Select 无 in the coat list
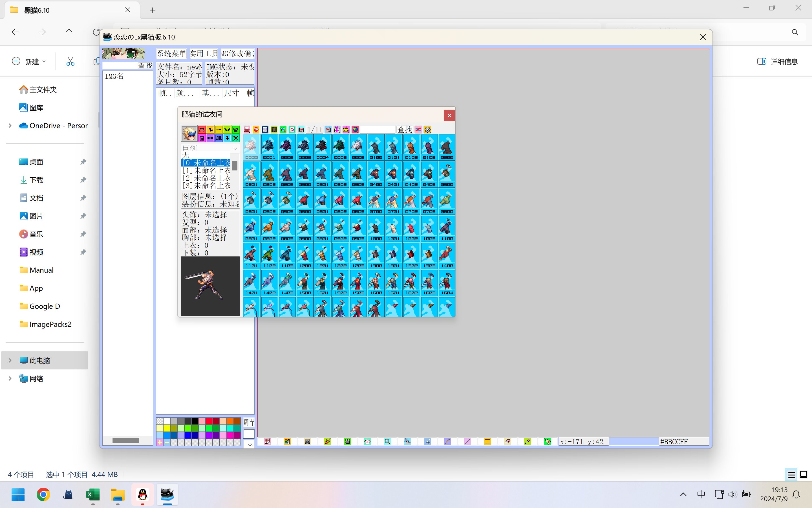812x508 pixels. (206, 155)
